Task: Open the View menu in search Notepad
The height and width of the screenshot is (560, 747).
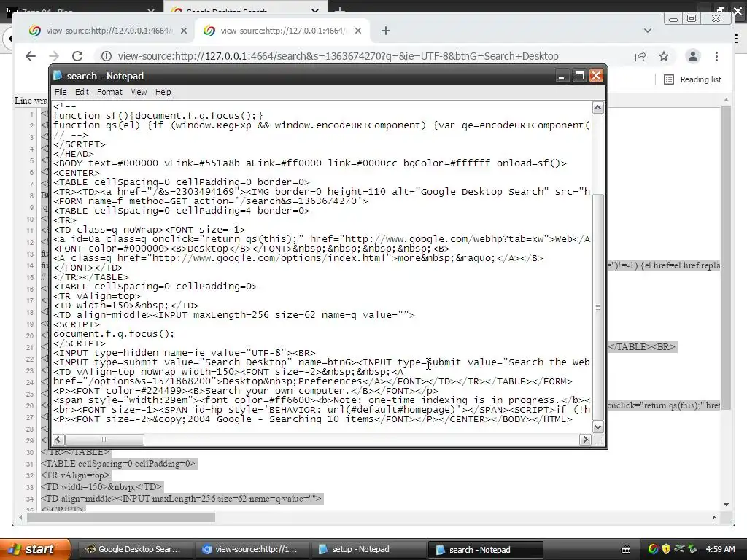Action: 139,92
